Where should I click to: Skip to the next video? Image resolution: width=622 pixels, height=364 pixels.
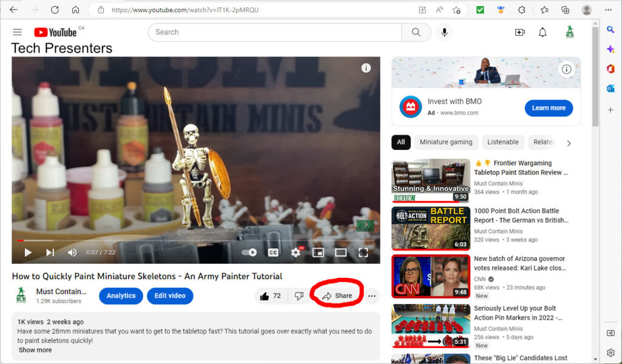[x=50, y=252]
